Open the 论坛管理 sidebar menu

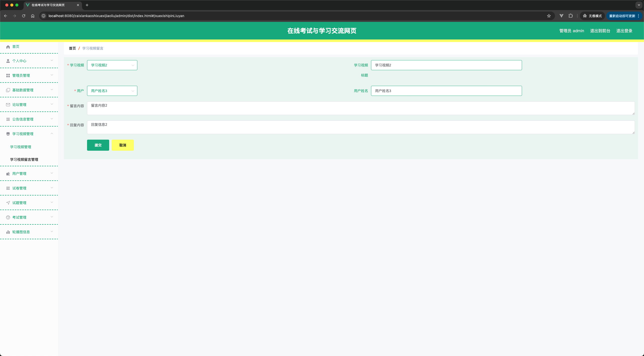[x=29, y=105]
